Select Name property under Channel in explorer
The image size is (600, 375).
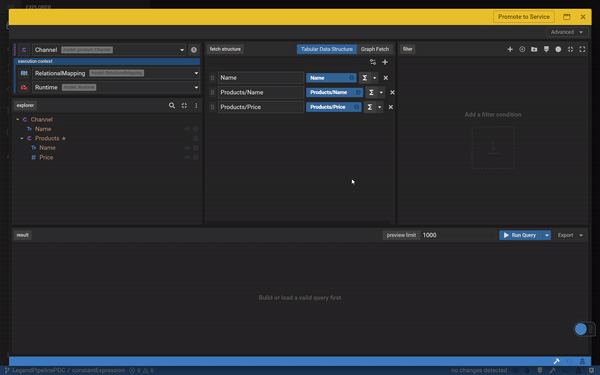[43, 129]
